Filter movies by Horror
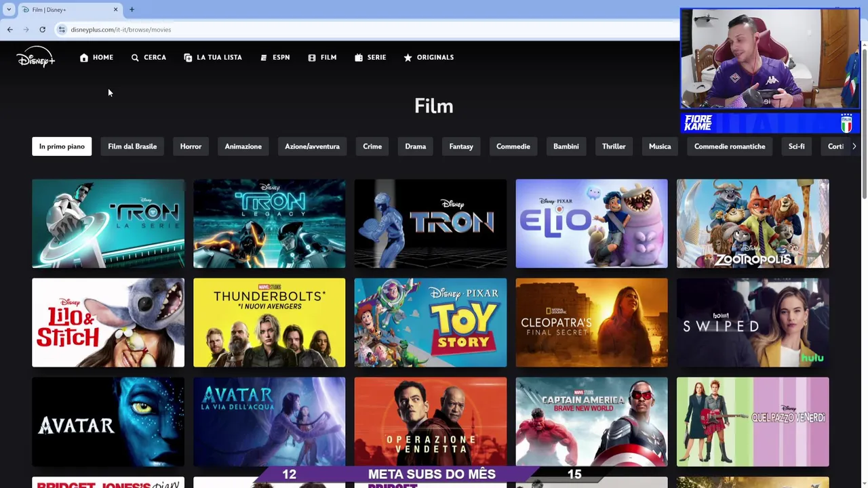 191,146
